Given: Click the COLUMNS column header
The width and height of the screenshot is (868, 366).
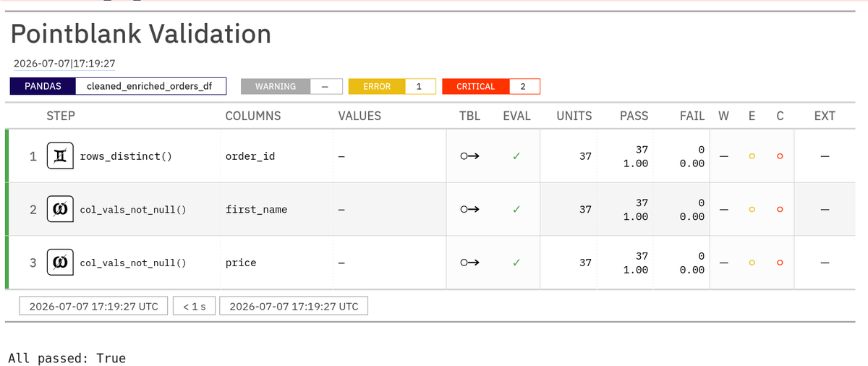Looking at the screenshot, I should click(253, 116).
